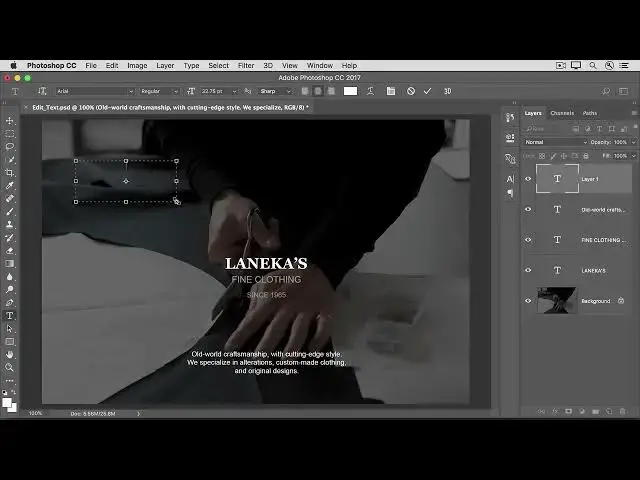Toggle lock all layer button
This screenshot has height=480, width=640.
pyautogui.click(x=586, y=156)
